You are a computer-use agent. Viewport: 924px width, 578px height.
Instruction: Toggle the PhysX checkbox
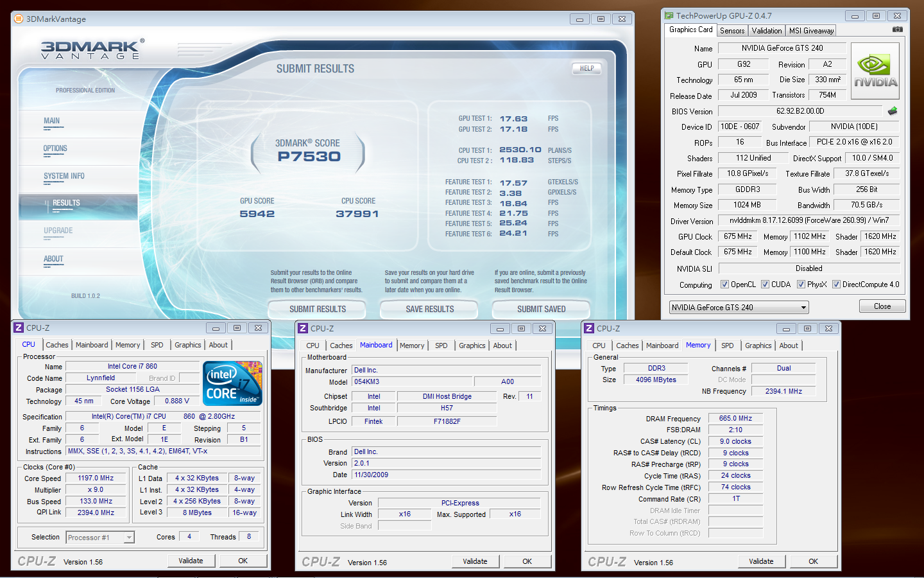click(801, 285)
